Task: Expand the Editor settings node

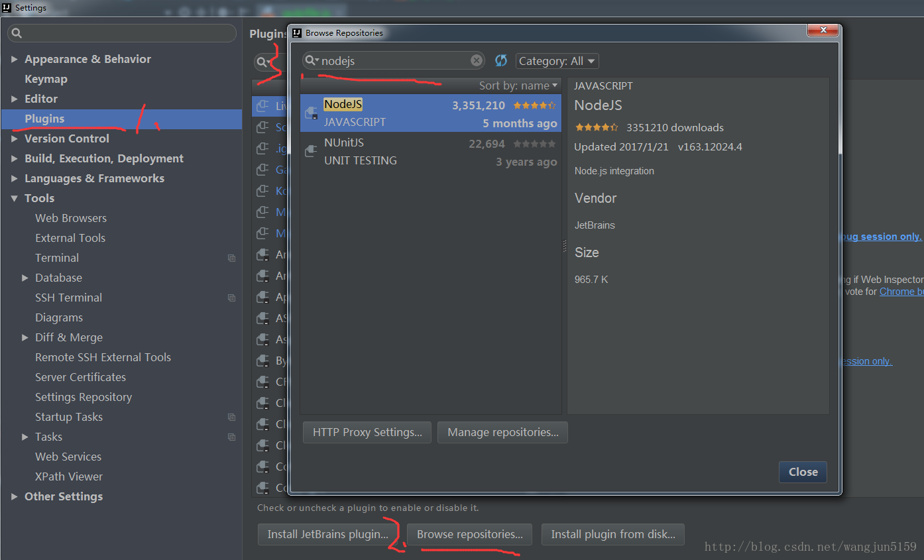Action: click(x=15, y=99)
